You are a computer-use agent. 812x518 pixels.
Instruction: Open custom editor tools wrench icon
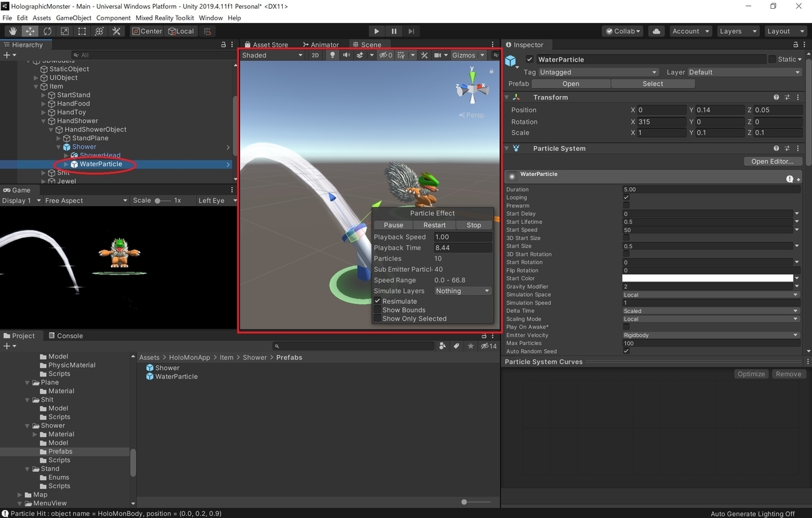(x=116, y=31)
